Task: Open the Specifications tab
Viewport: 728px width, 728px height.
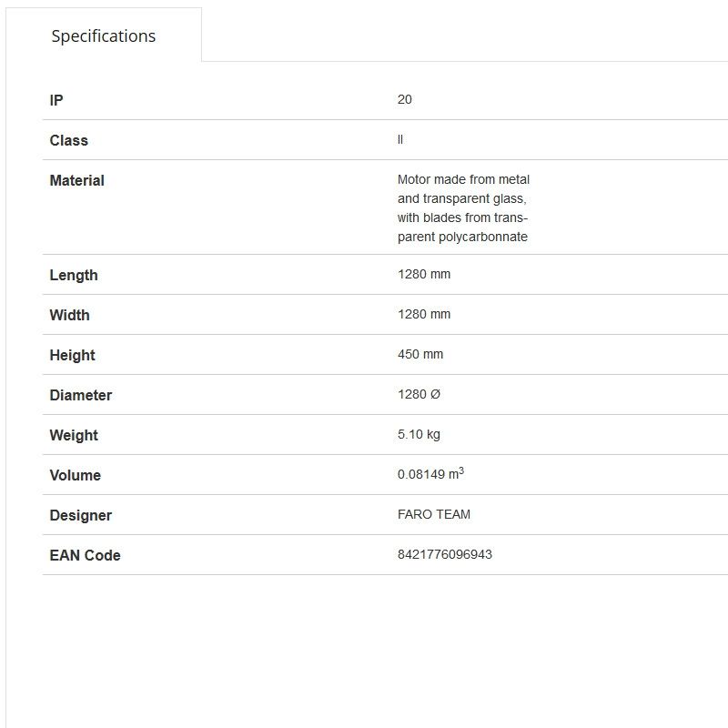Action: click(103, 36)
